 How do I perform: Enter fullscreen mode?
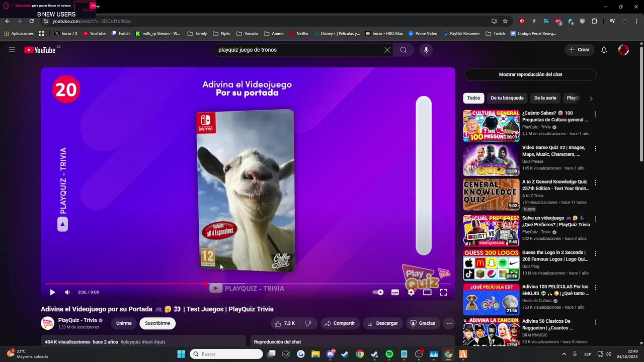[443, 292]
